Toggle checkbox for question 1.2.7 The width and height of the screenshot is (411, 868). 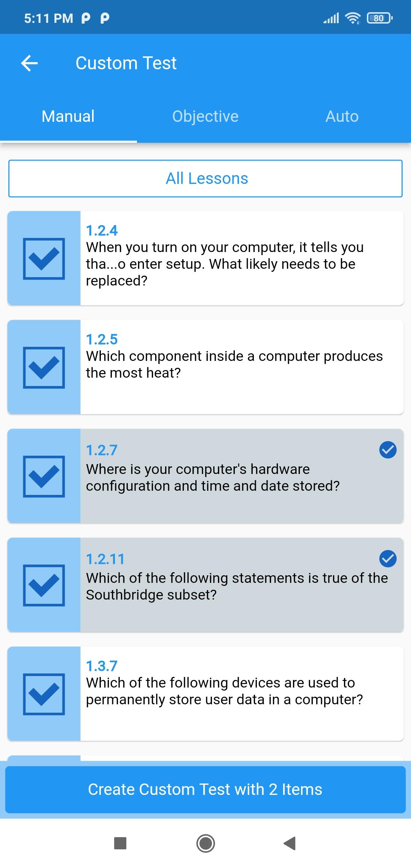tap(44, 476)
